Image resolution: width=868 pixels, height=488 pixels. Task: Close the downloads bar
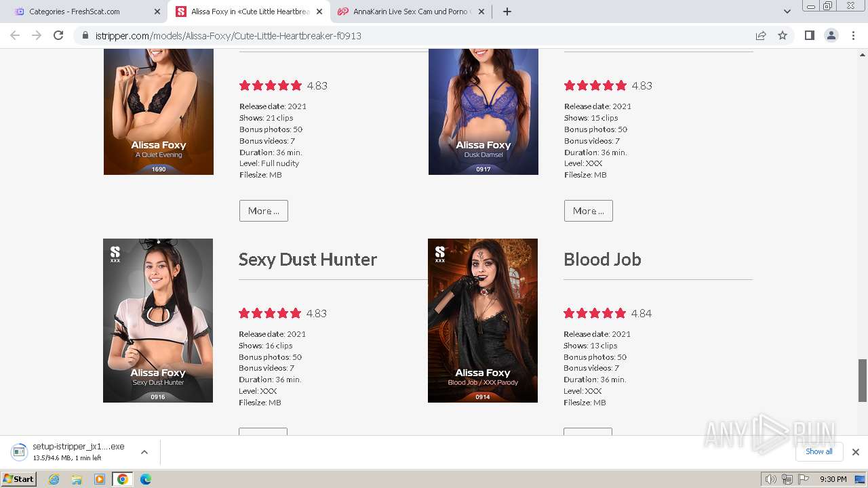[x=856, y=452]
